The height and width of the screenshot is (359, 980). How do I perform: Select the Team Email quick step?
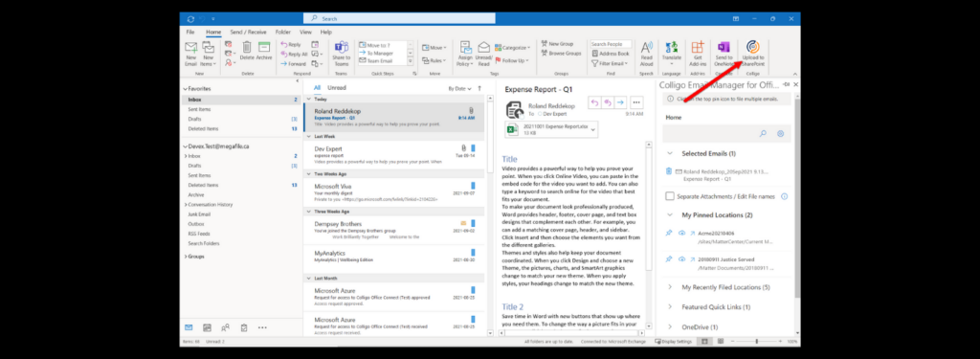383,60
